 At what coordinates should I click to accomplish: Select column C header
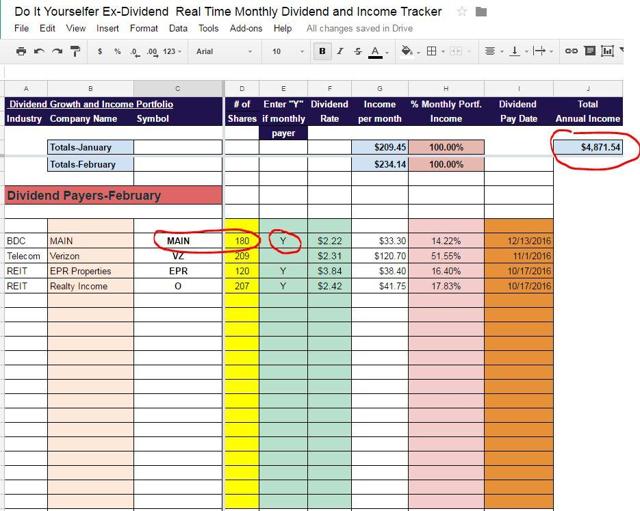click(178, 89)
